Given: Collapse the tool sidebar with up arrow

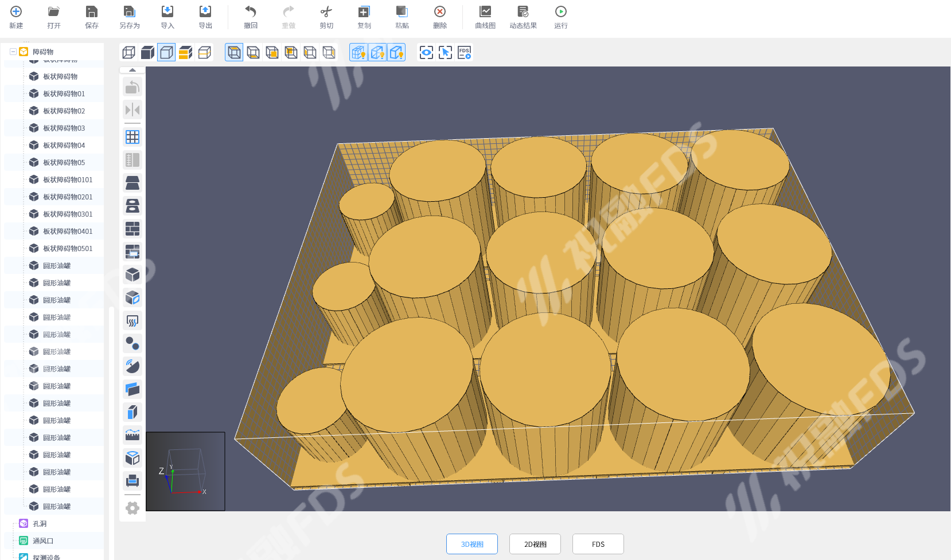Looking at the screenshot, I should (x=132, y=70).
